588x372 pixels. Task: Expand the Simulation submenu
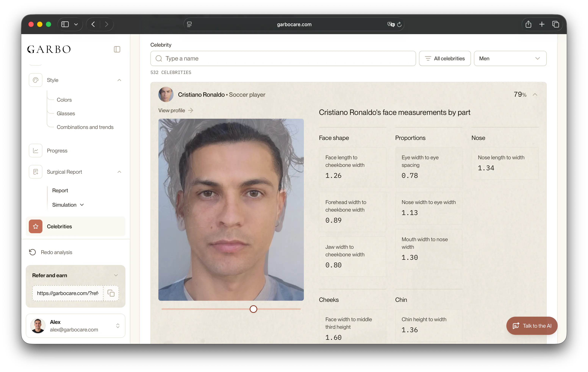click(82, 205)
